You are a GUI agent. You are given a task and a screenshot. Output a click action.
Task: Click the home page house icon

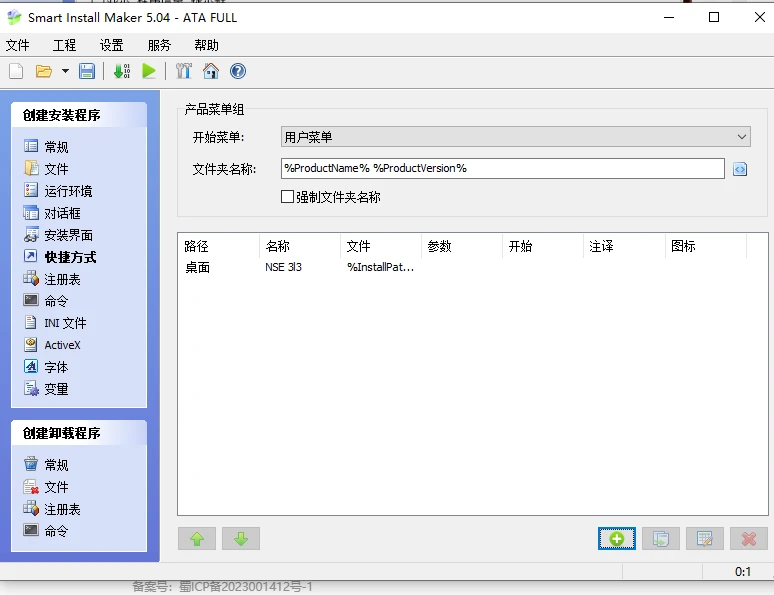pos(211,71)
